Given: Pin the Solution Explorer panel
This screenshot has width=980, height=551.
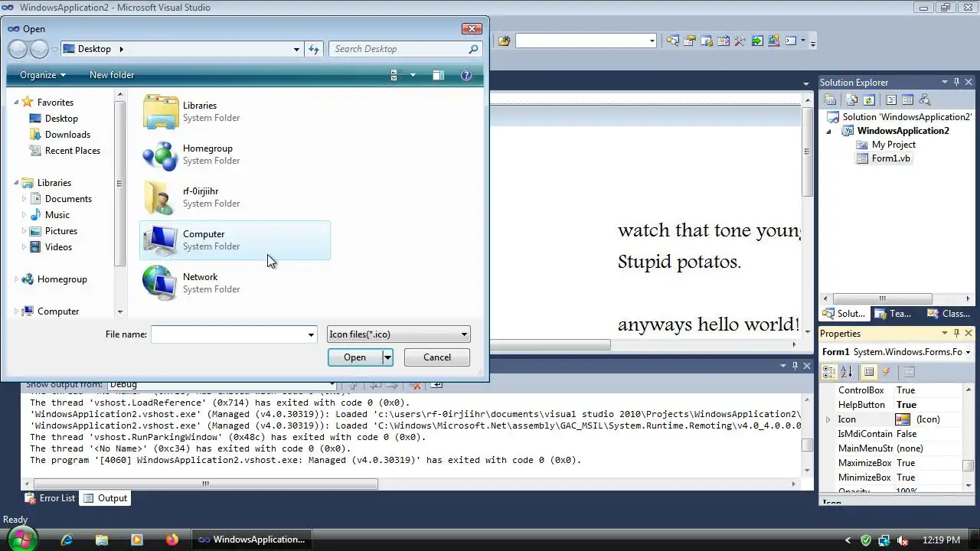Looking at the screenshot, I should (956, 82).
